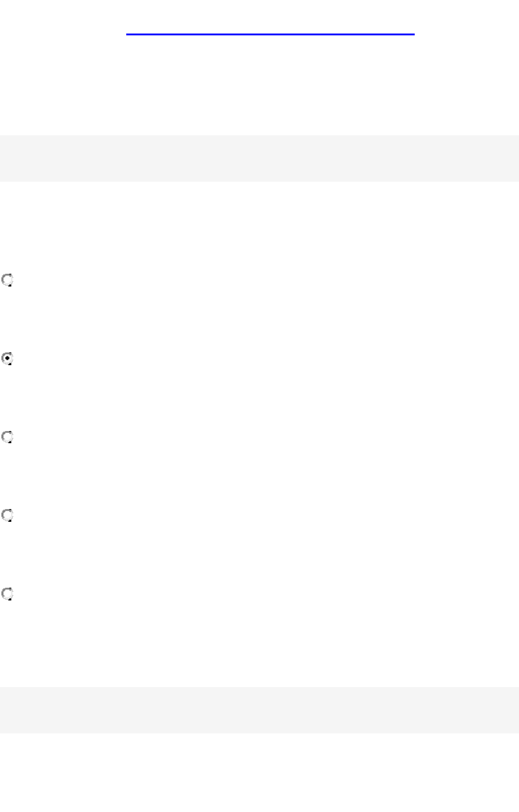Follow the underlined hyperlink above the gray bar
The width and height of the screenshot is (519, 812).
270,34
